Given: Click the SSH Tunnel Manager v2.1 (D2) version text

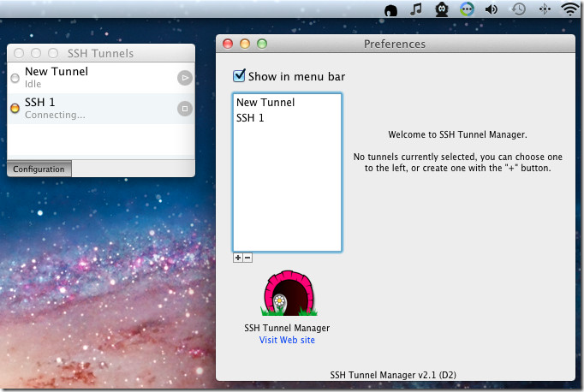Looking at the screenshot, I should (393, 375).
